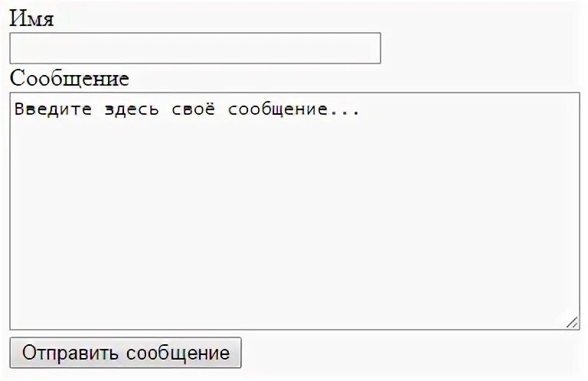Click the word Отправить on the submit button
This screenshot has height=381, width=588.
click(70, 353)
